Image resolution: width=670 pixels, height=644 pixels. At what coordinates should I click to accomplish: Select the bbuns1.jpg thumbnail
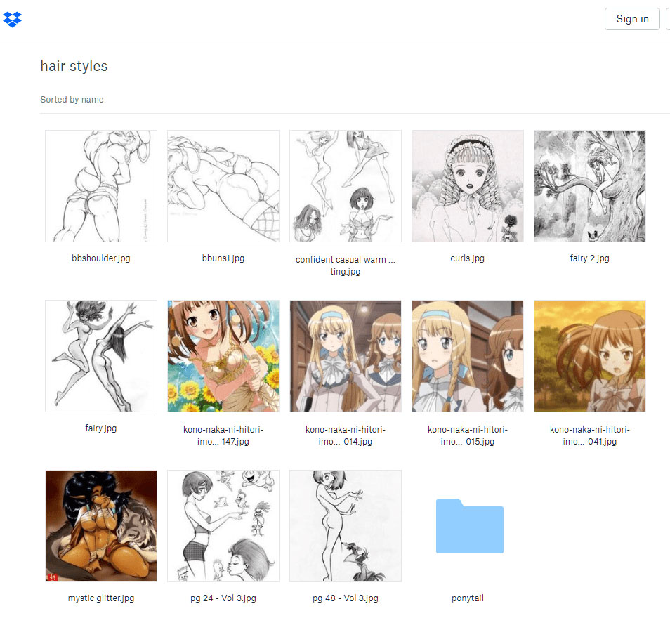(223, 186)
